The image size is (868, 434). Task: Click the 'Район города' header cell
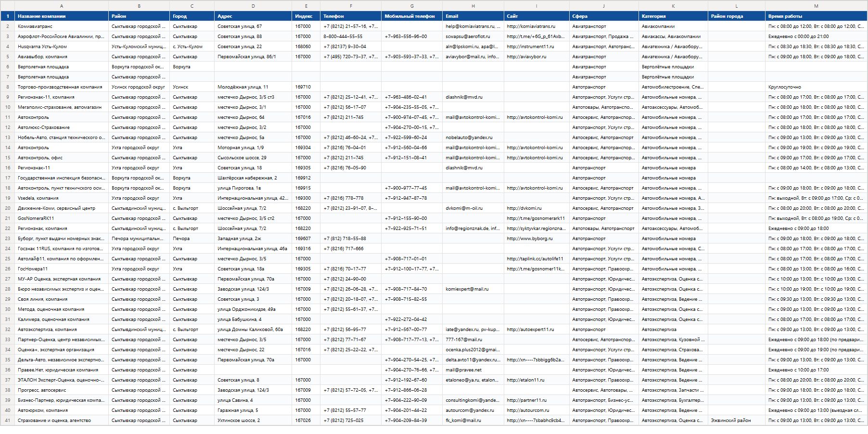[x=737, y=16]
